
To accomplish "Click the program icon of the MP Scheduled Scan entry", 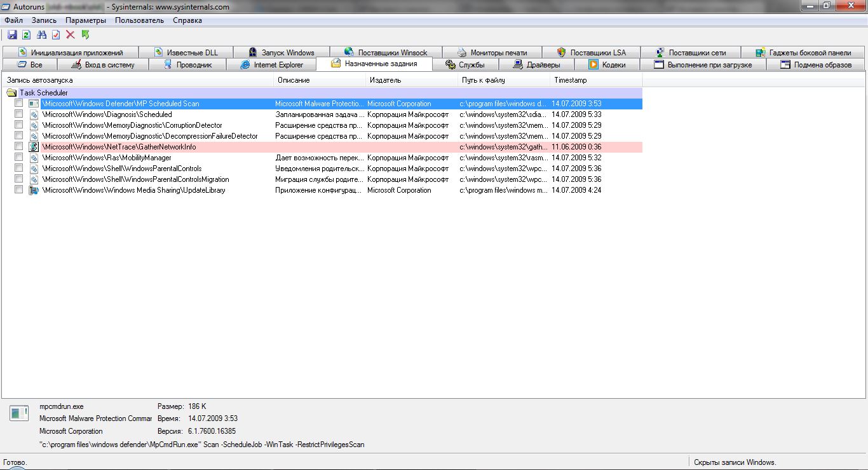I will (x=34, y=104).
